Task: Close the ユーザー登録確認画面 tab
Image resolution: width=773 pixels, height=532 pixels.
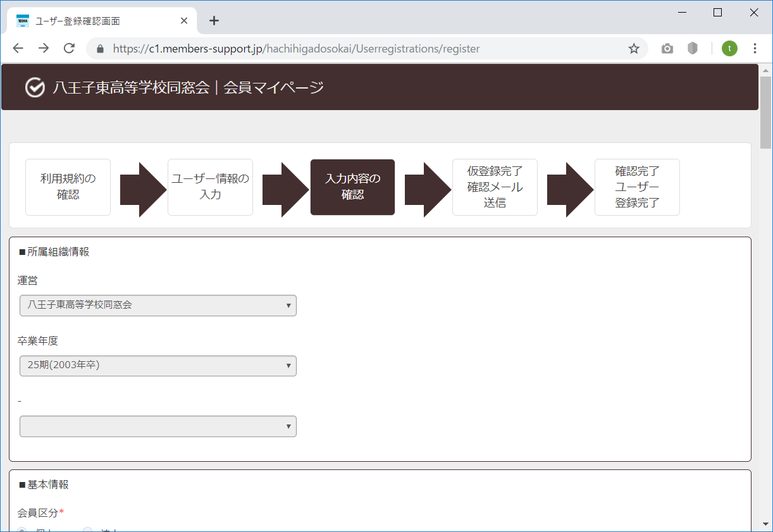Action: [184, 21]
